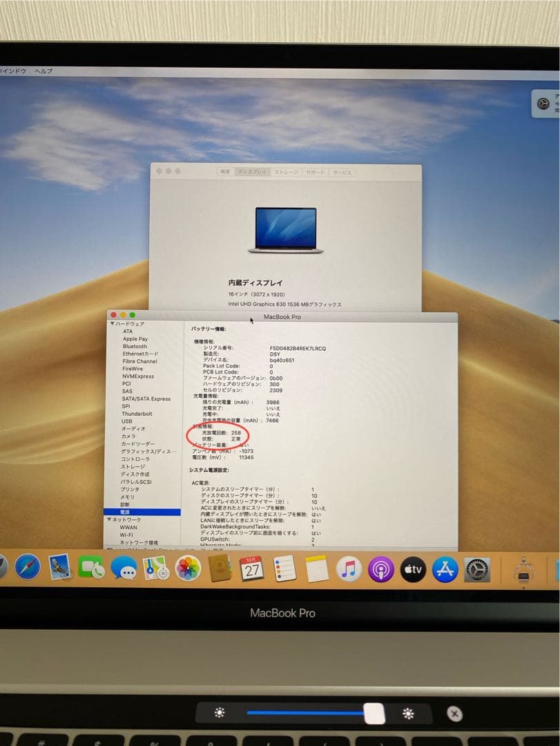Switch to the ストレージ tab
560x746 pixels.
pyautogui.click(x=284, y=173)
